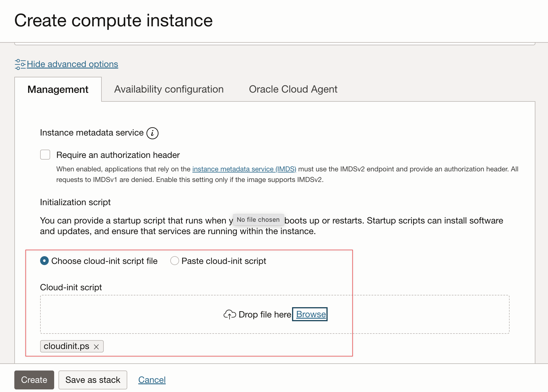Enable Require an authorization header
The width and height of the screenshot is (548, 392).
(x=45, y=155)
